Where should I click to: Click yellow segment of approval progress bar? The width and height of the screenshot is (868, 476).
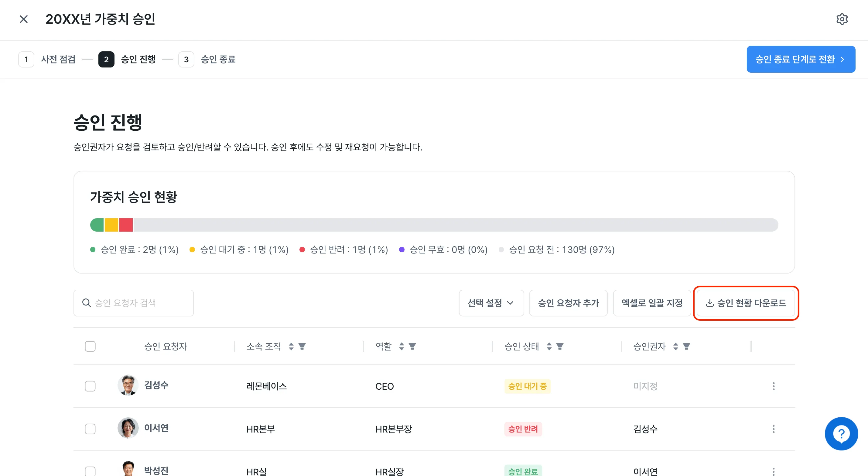(111, 225)
